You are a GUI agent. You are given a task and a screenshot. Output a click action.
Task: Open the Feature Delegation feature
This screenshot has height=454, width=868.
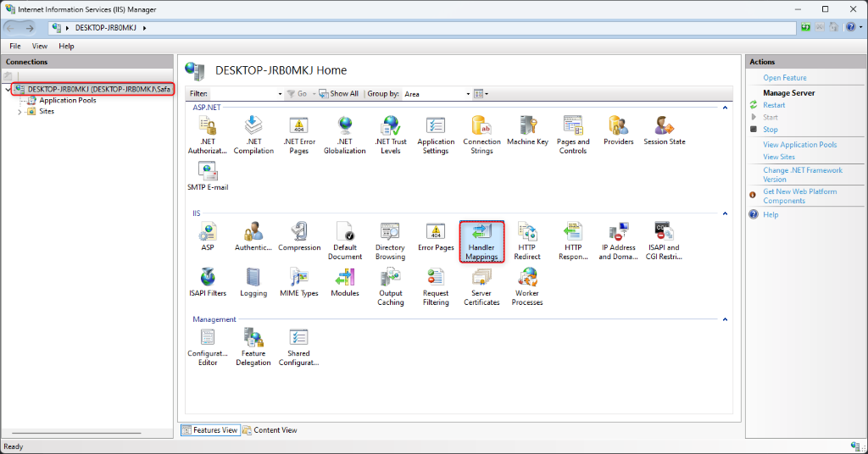point(253,347)
